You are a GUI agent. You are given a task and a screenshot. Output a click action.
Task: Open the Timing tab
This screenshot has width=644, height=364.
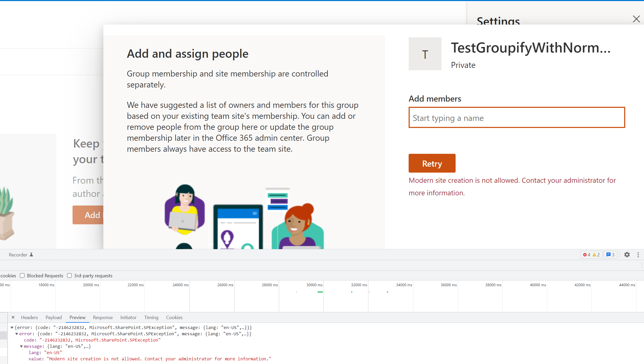[151, 317]
